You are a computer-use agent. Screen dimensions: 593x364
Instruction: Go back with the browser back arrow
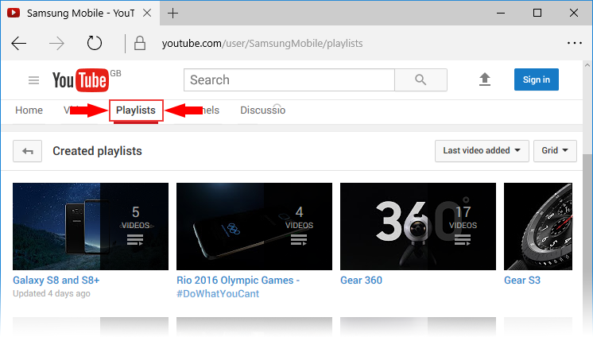tap(18, 44)
